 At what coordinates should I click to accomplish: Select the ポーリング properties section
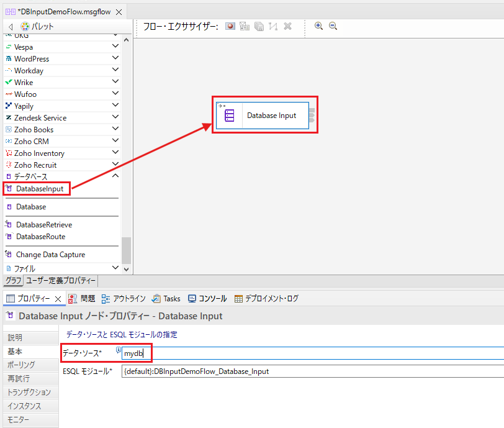pos(31,365)
